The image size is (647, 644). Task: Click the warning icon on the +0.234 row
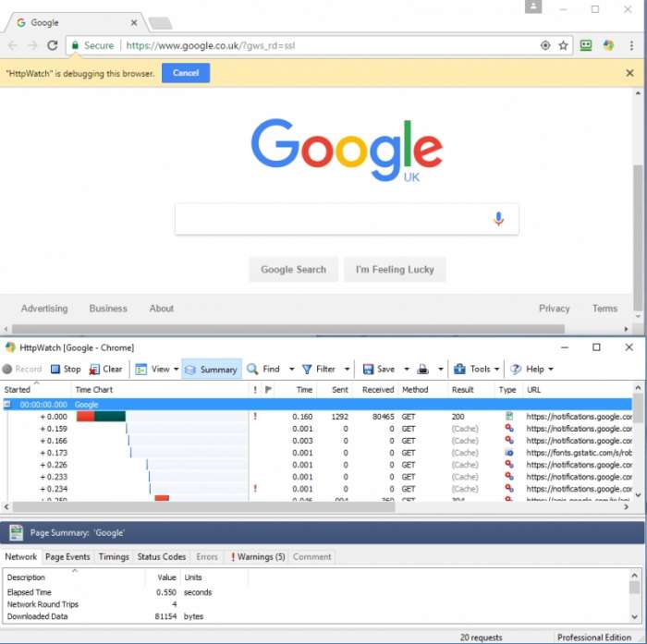[x=255, y=489]
